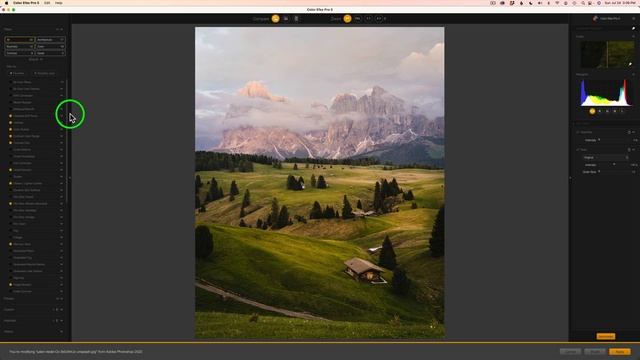Click the first zoom level button after Zoom toggle
The height and width of the screenshot is (360, 640).
point(358,18)
